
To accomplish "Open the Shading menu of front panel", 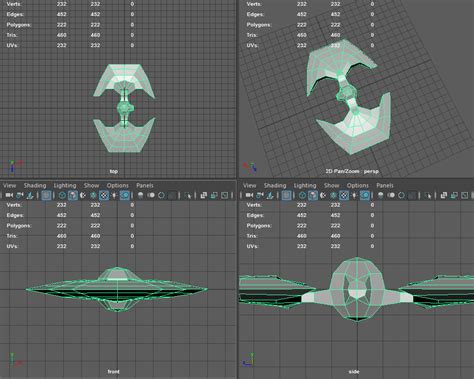I will [x=35, y=185].
